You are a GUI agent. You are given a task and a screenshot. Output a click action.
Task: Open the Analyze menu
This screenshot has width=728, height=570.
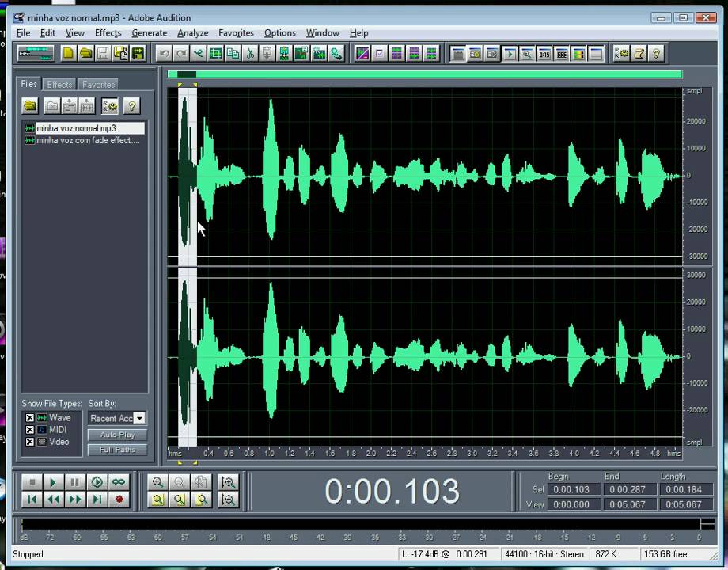pyautogui.click(x=192, y=33)
